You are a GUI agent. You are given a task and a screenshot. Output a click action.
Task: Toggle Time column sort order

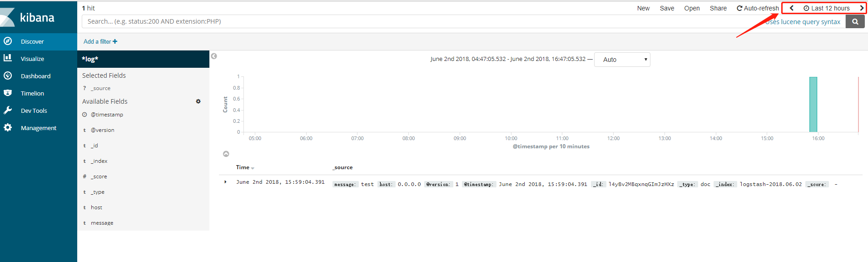(x=252, y=168)
